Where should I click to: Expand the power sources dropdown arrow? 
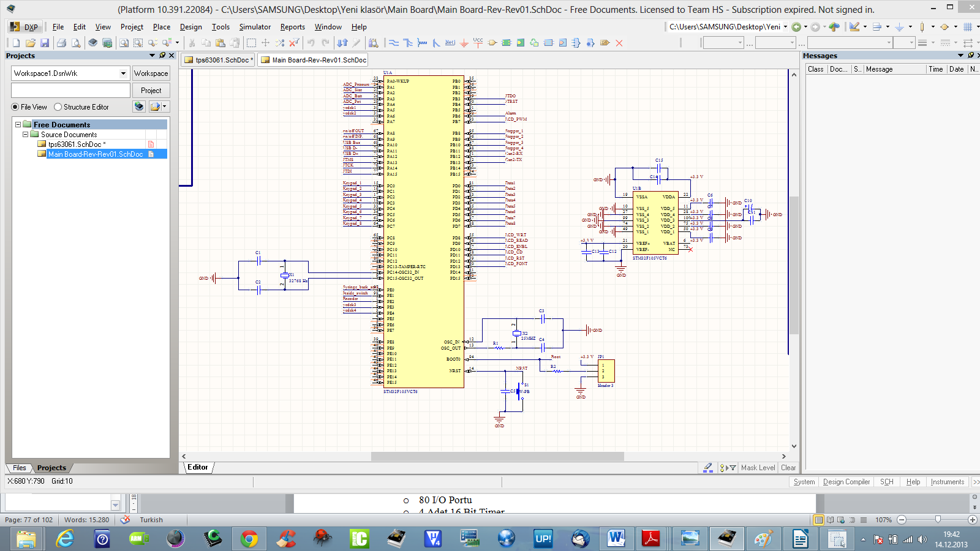[x=910, y=27]
